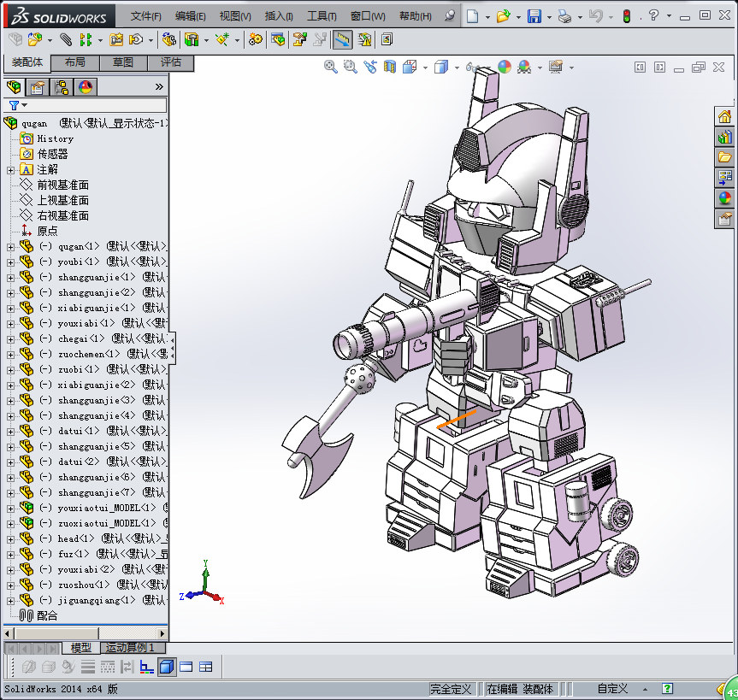The width and height of the screenshot is (738, 700).
Task: Open the display style cube dropdown arrow
Action: click(457, 68)
